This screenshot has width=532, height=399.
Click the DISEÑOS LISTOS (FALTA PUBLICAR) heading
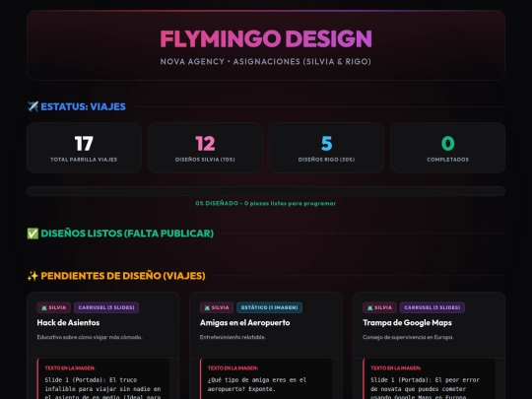(127, 233)
